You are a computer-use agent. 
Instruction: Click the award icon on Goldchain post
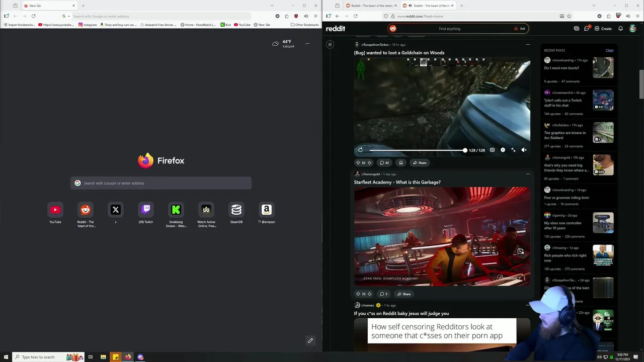[x=400, y=162]
